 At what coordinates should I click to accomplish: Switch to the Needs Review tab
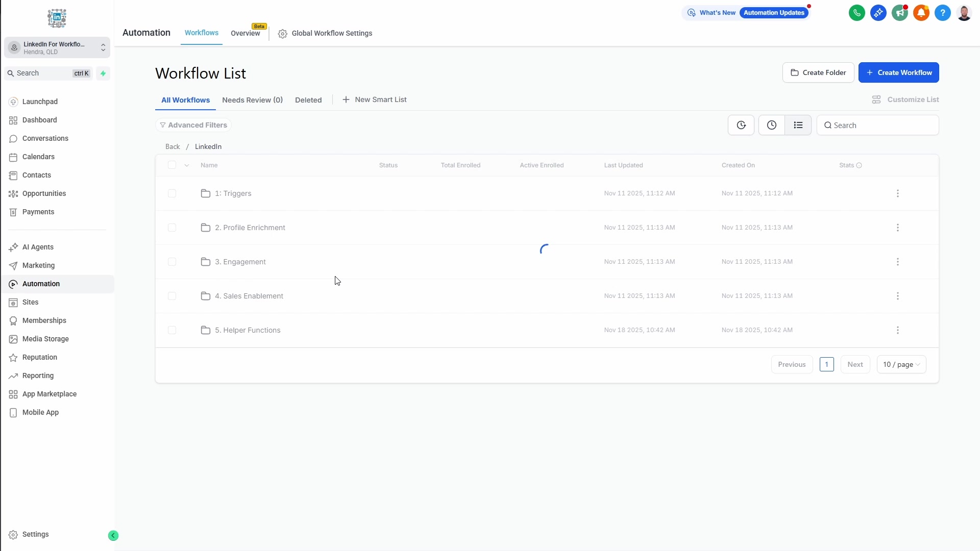(252, 100)
